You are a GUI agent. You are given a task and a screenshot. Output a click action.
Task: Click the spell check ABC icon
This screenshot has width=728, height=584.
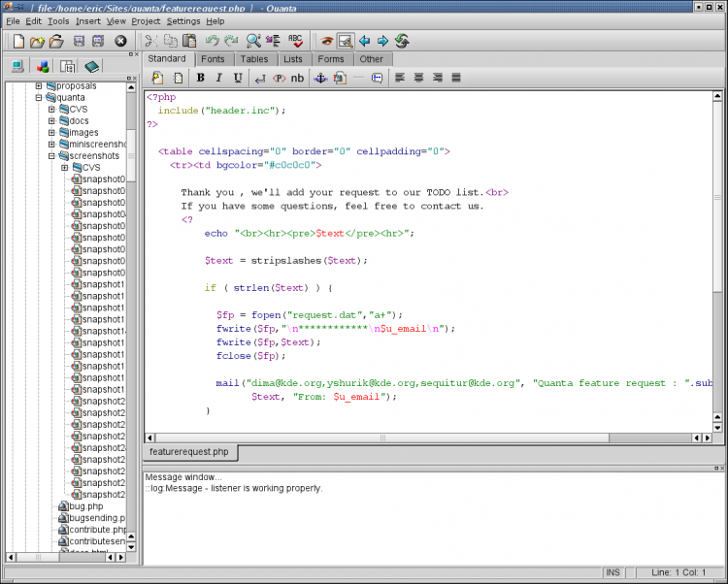(x=295, y=41)
